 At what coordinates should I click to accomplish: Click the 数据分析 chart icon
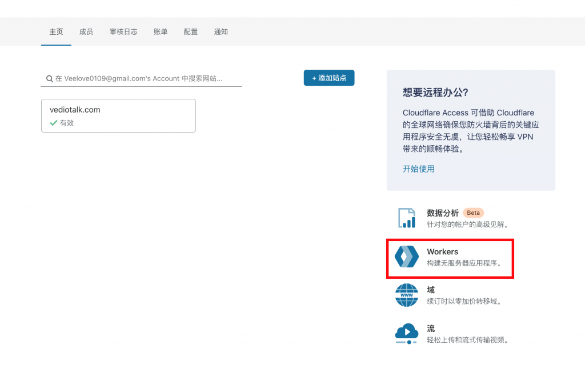tap(407, 218)
